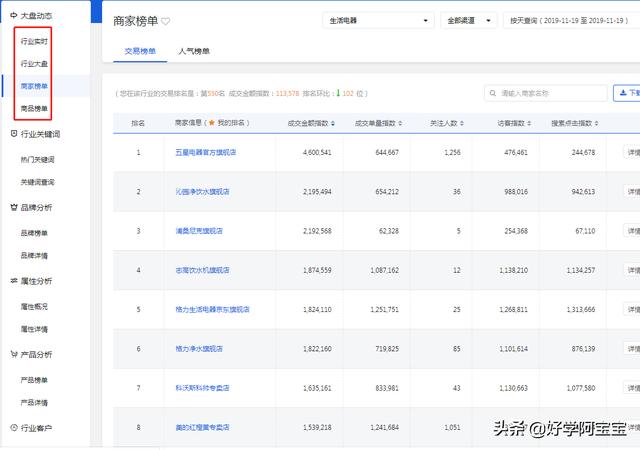Open 属性概况 in sidebar

point(34,307)
